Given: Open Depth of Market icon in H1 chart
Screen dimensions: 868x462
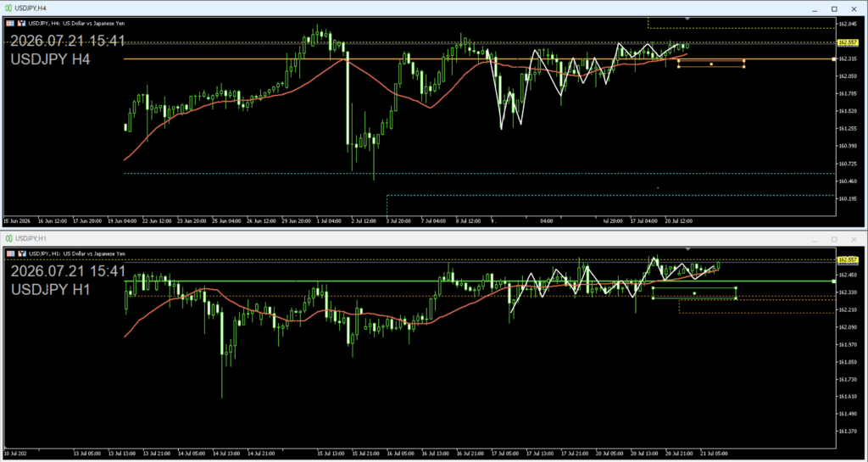Looking at the screenshot, I should [x=22, y=253].
